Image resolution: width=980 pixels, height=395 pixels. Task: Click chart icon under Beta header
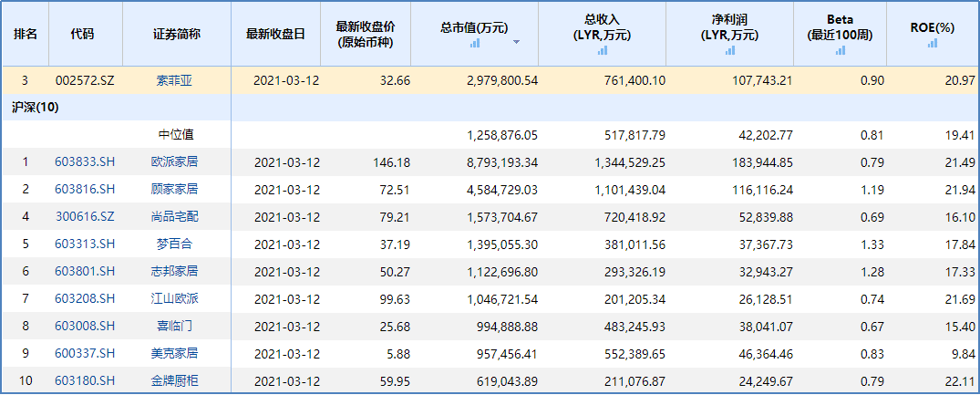840,50
